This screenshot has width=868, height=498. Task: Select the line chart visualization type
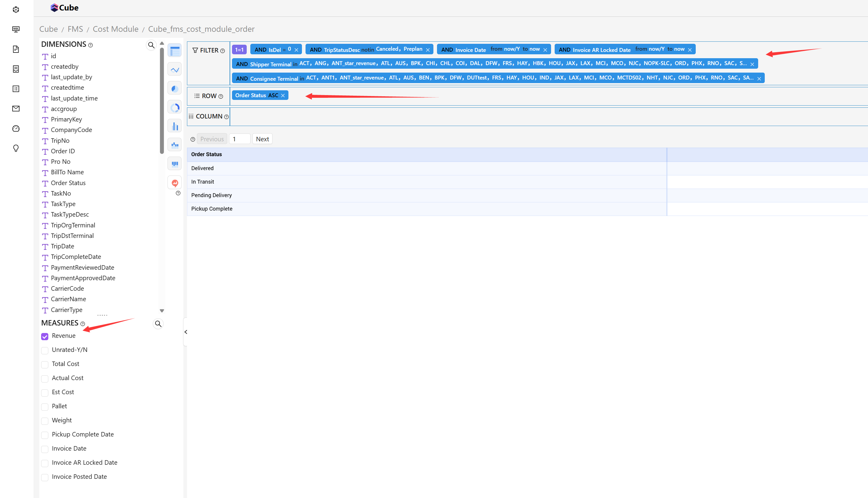pyautogui.click(x=174, y=69)
